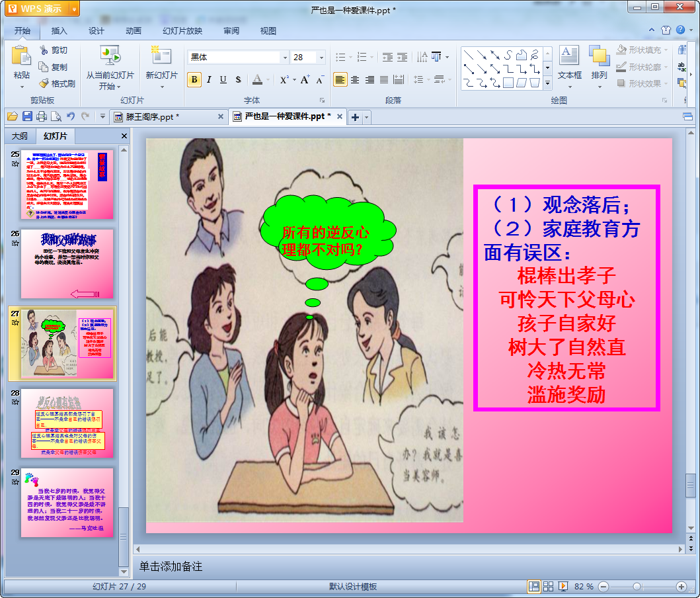Select the Format Painter (格式刷) tool
The image size is (700, 598).
pos(57,83)
